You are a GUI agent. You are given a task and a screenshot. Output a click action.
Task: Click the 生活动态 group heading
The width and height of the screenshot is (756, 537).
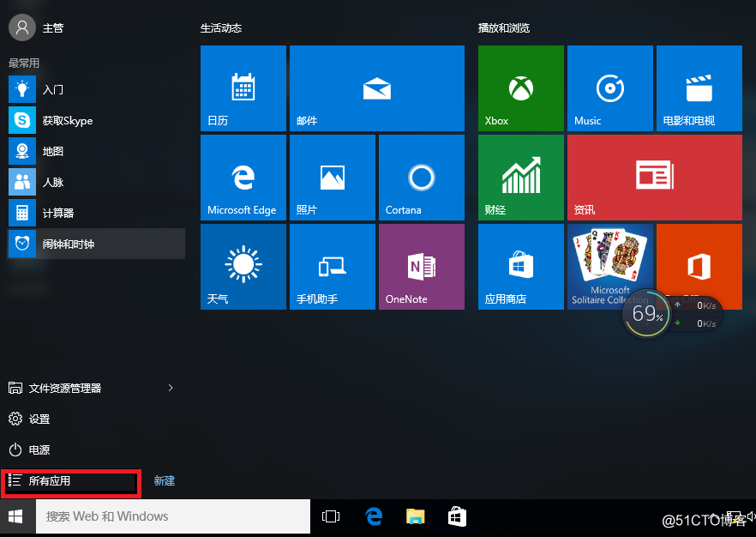221,28
